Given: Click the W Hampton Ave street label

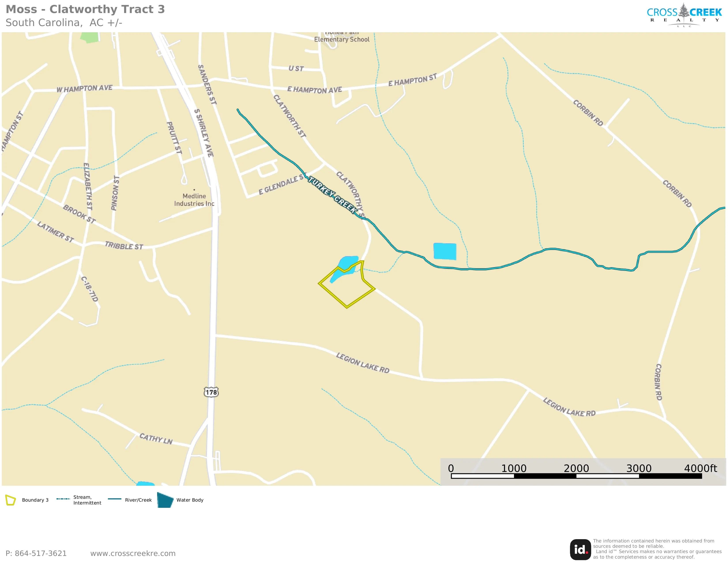Looking at the screenshot, I should pyautogui.click(x=84, y=88).
